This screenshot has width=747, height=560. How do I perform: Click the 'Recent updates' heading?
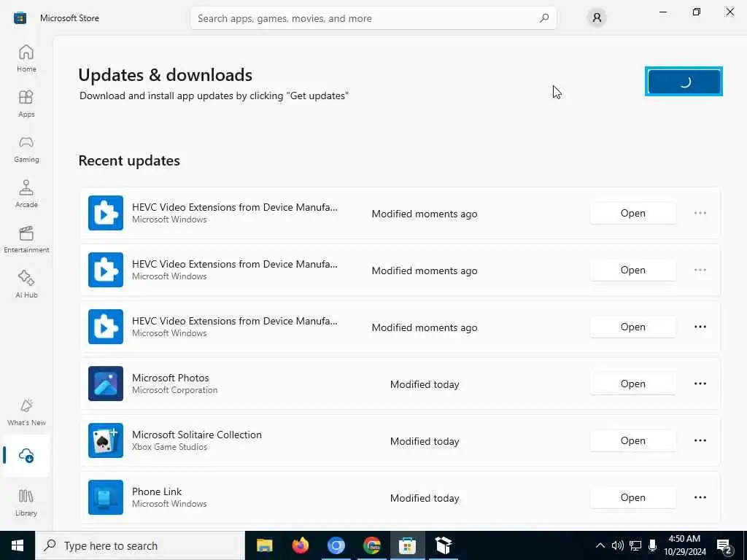pos(129,160)
